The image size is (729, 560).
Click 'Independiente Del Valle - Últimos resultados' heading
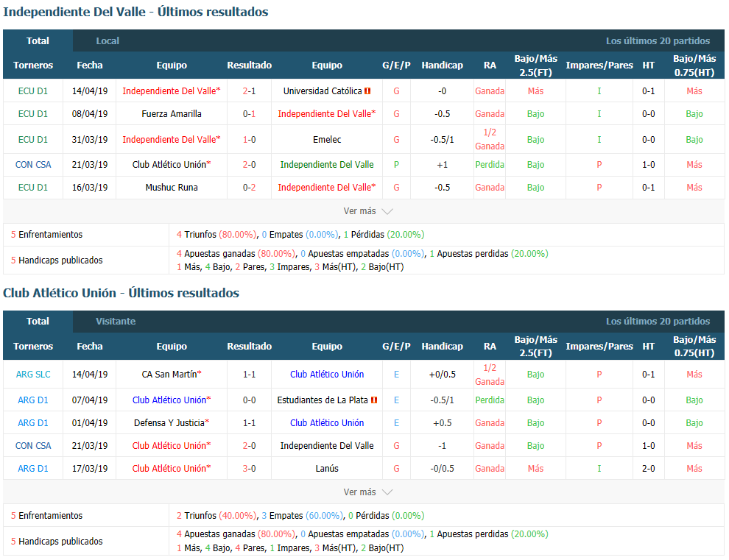coord(135,12)
